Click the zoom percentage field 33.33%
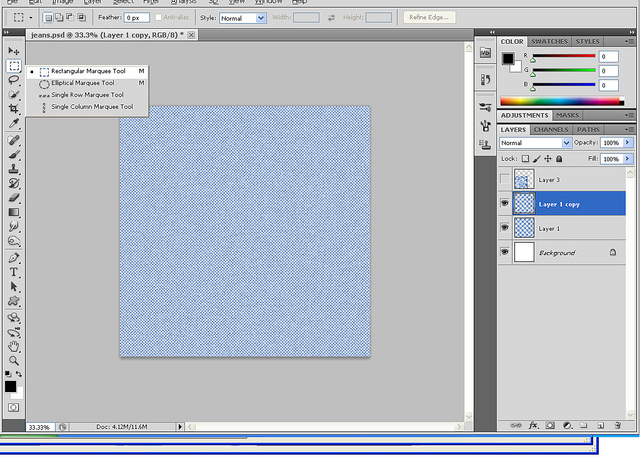Screen dimensions: 640x464 (39, 427)
